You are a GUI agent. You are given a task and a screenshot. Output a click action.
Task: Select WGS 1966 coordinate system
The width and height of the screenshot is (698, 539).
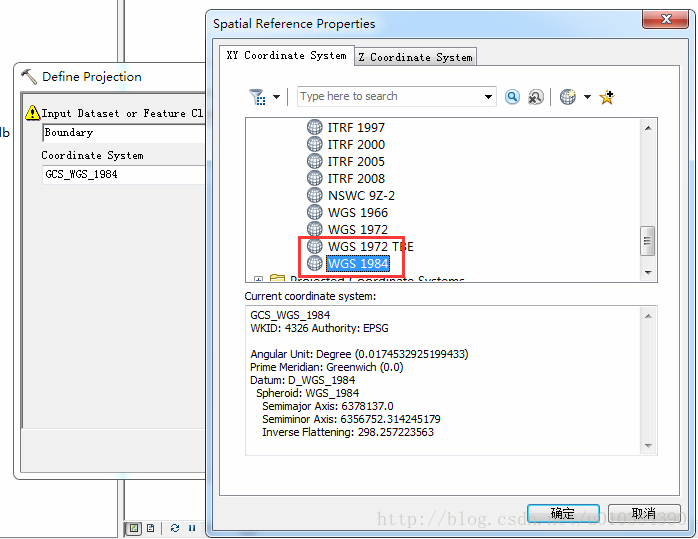point(358,212)
